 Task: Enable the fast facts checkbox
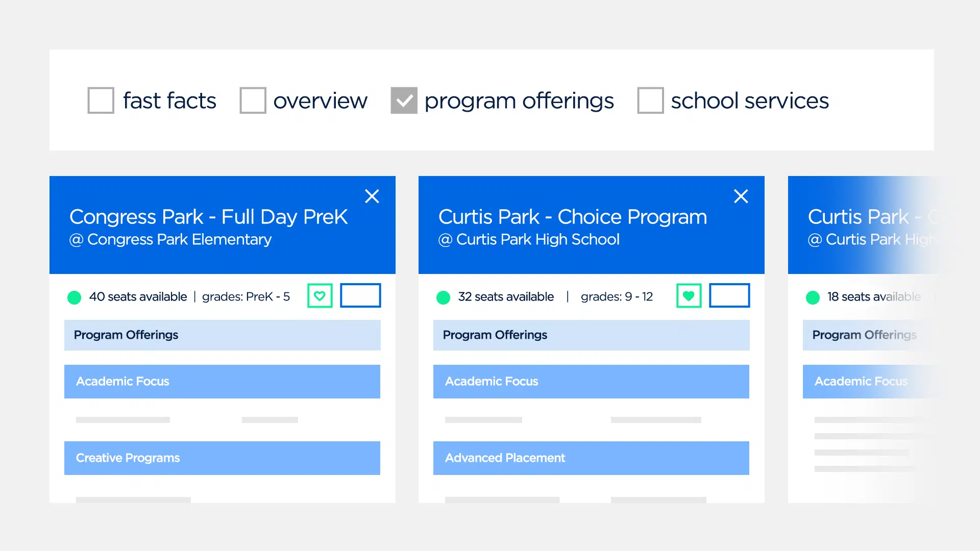pos(100,101)
